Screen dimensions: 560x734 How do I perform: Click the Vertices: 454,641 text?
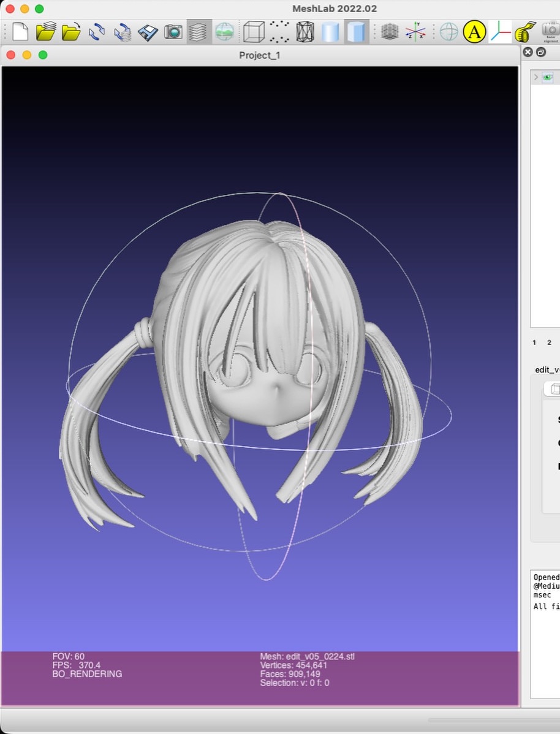click(293, 665)
